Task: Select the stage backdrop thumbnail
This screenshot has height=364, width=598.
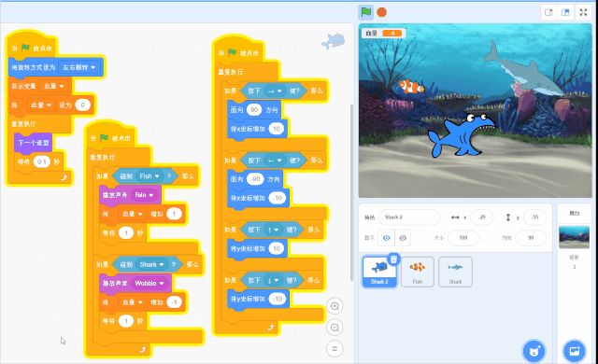Action: (574, 237)
